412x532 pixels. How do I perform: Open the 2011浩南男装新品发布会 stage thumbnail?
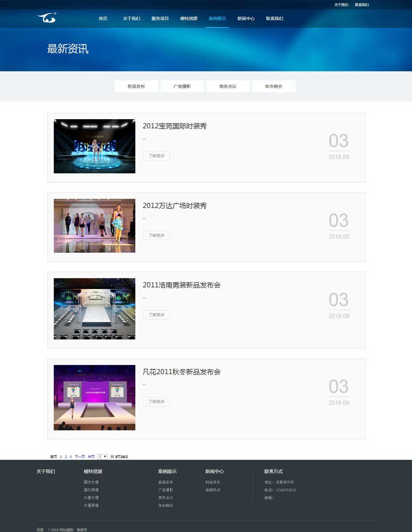94,309
